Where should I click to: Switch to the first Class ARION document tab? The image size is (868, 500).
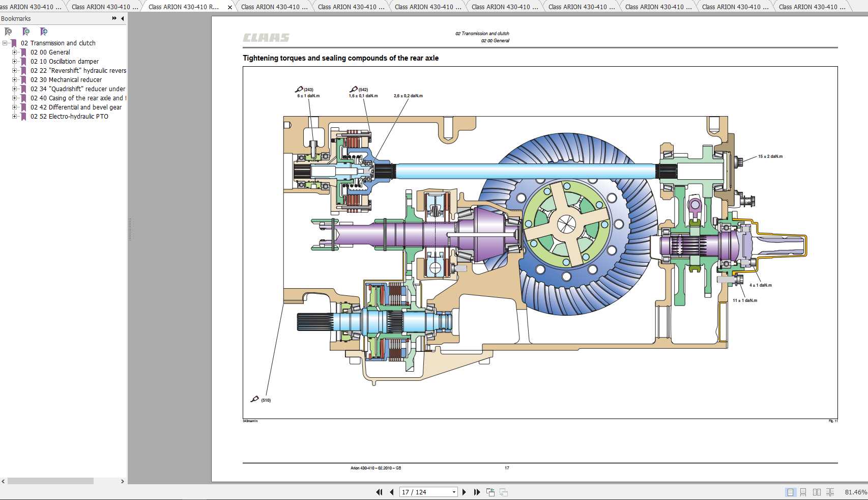coord(31,7)
